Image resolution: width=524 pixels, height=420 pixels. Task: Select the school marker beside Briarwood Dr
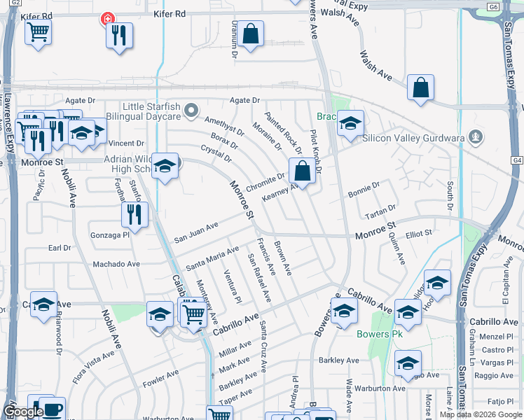pyautogui.click(x=43, y=307)
